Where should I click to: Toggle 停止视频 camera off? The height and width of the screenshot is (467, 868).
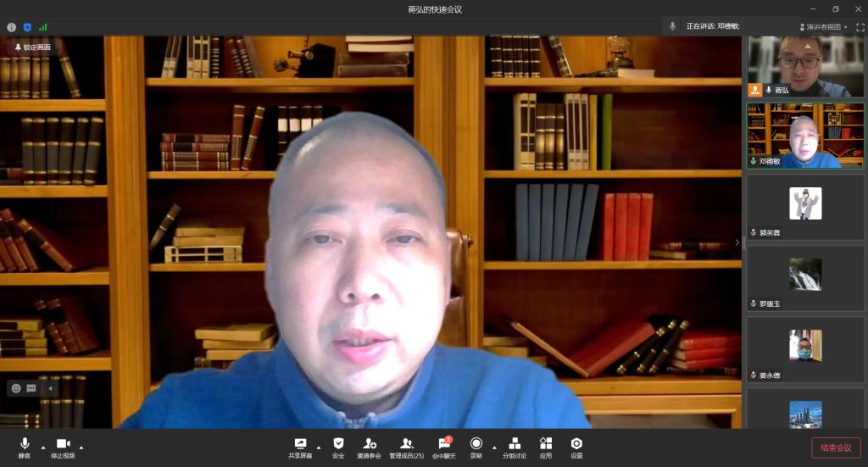[63, 444]
